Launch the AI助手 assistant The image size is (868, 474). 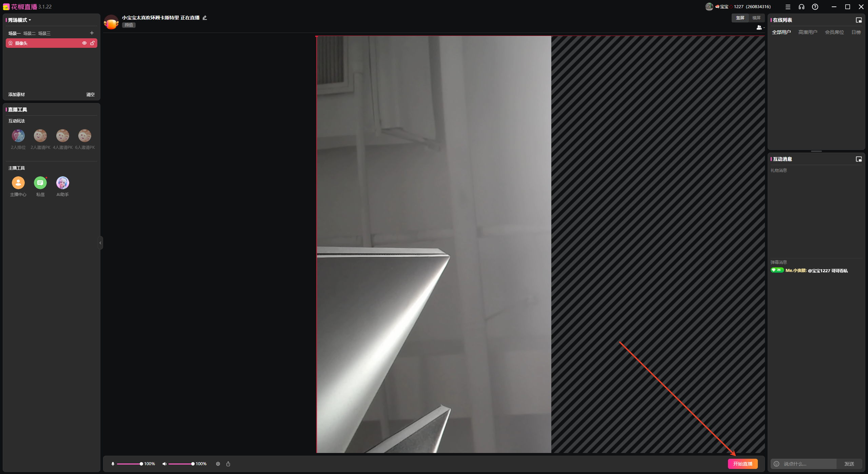pyautogui.click(x=62, y=183)
